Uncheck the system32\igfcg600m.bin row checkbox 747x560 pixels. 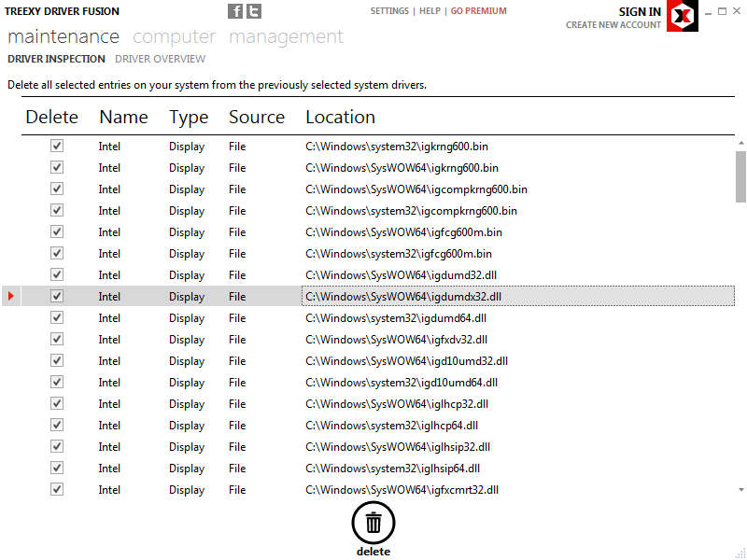click(57, 253)
